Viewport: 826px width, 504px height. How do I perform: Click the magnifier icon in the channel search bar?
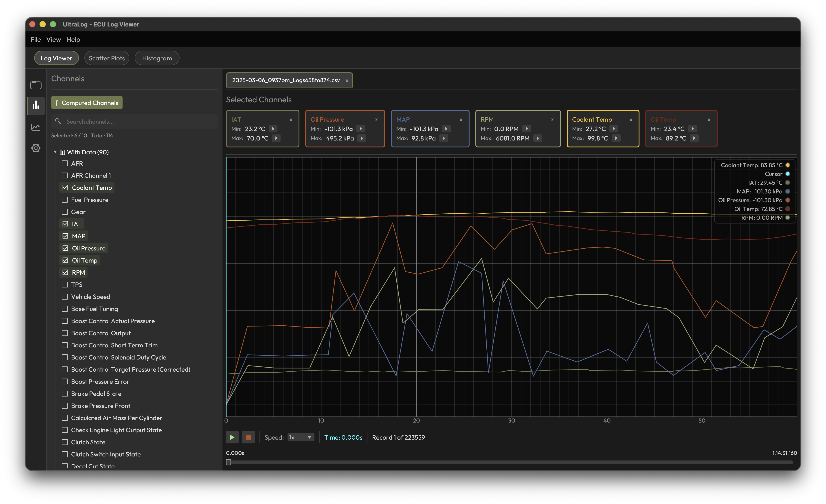(x=58, y=121)
